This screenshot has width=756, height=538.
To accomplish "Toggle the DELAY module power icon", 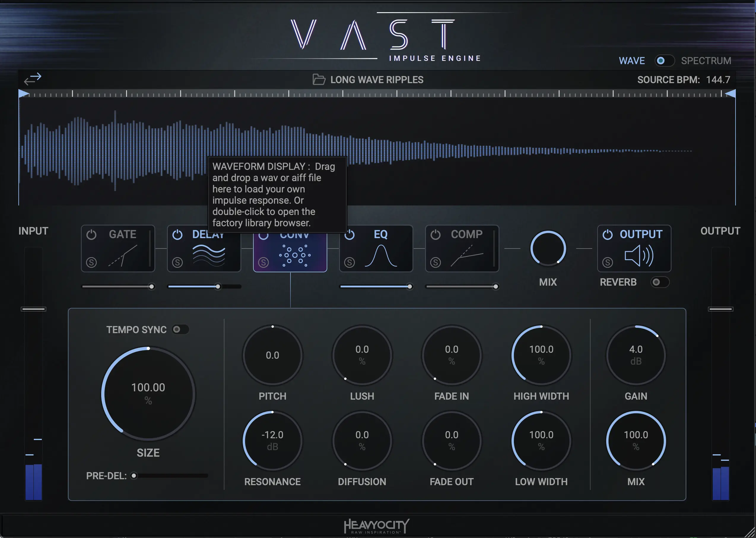I will point(177,235).
